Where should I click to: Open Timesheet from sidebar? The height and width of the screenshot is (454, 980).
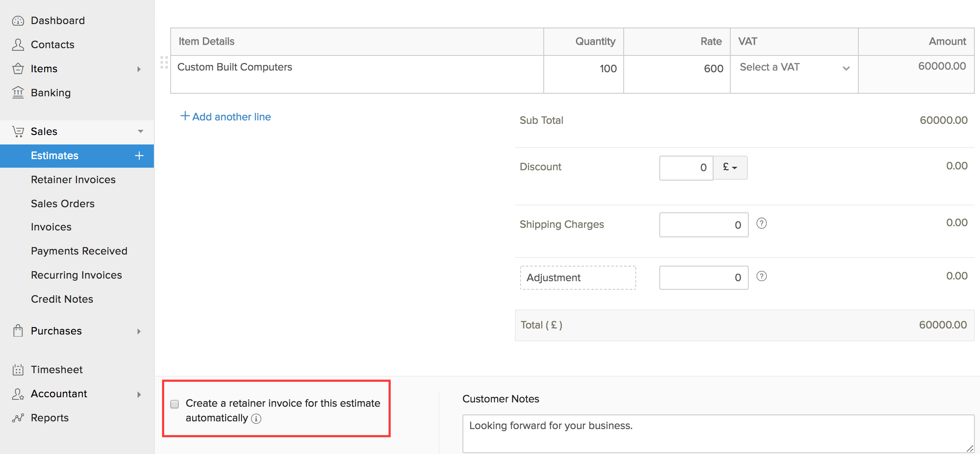point(57,370)
